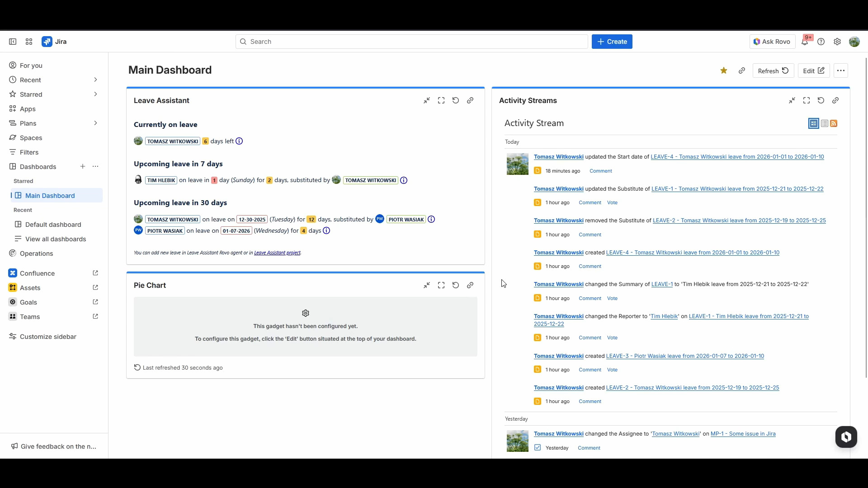This screenshot has width=868, height=488.
Task: Minimize the Leave Assistant gadget
Action: [x=427, y=100]
